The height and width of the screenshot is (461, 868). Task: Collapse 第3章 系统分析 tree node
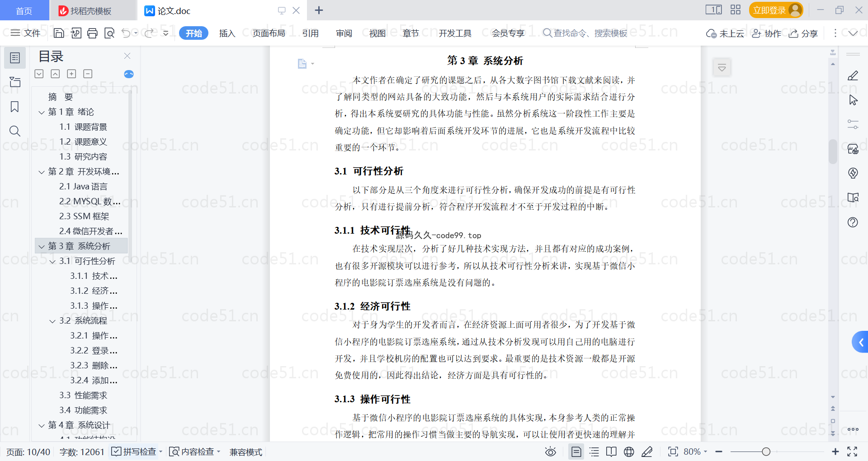42,246
